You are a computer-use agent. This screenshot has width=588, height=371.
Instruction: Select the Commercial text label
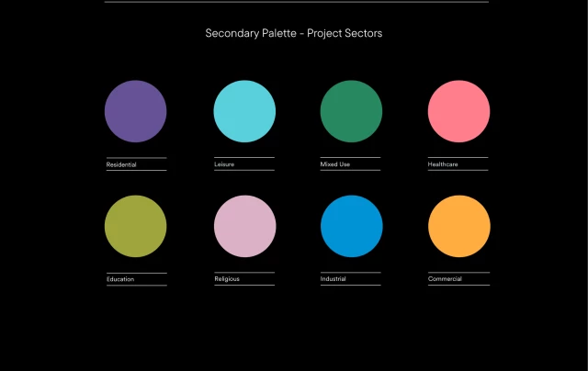(x=445, y=278)
